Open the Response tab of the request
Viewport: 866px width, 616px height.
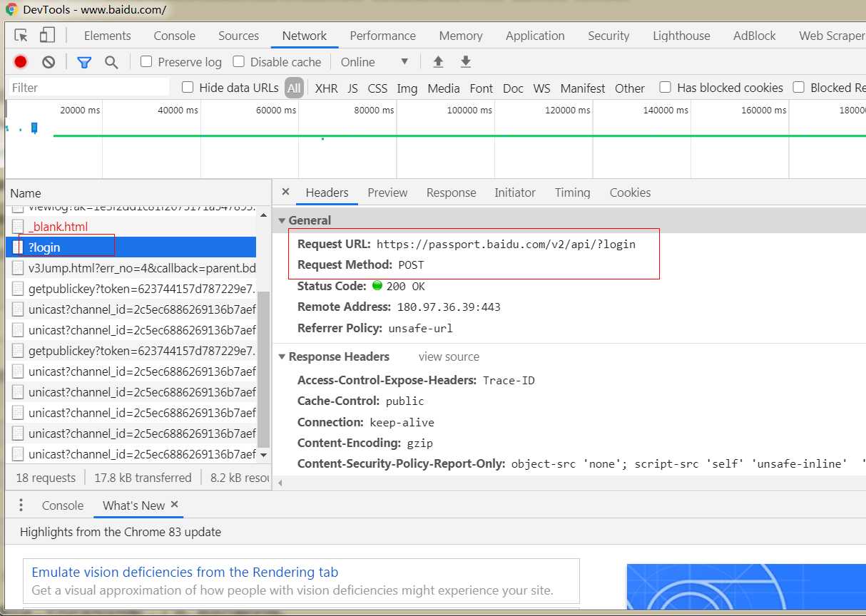point(451,192)
